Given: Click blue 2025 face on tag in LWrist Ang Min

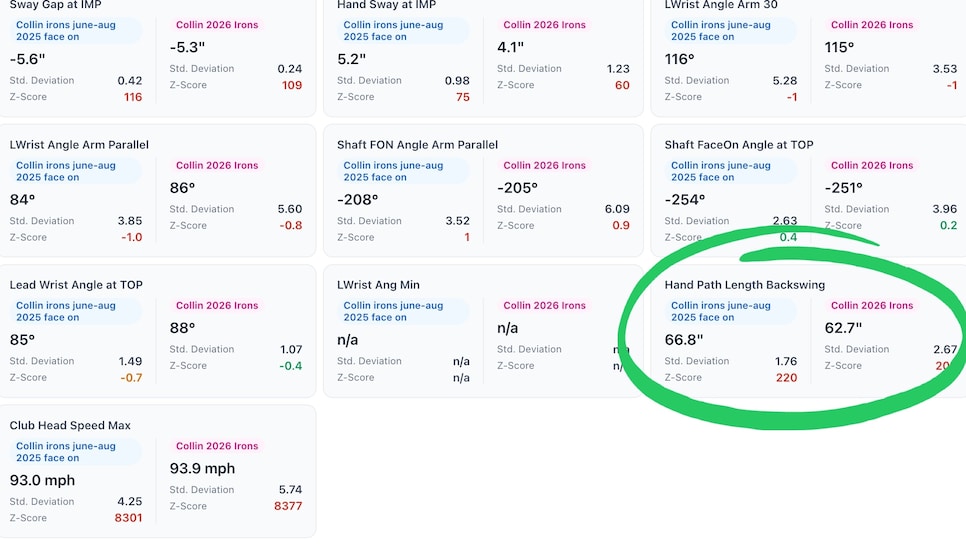Looking at the screenshot, I should pos(393,311).
